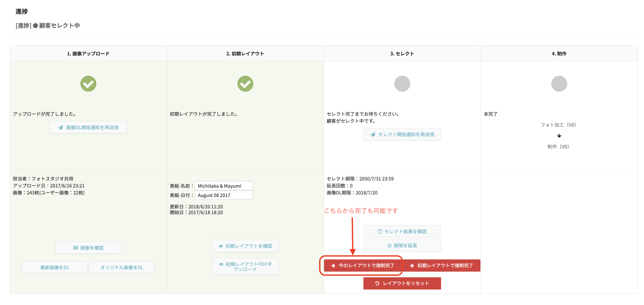Click green checkmark in initial layout step
Image resolution: width=644 pixels, height=305 pixels.
245,84
